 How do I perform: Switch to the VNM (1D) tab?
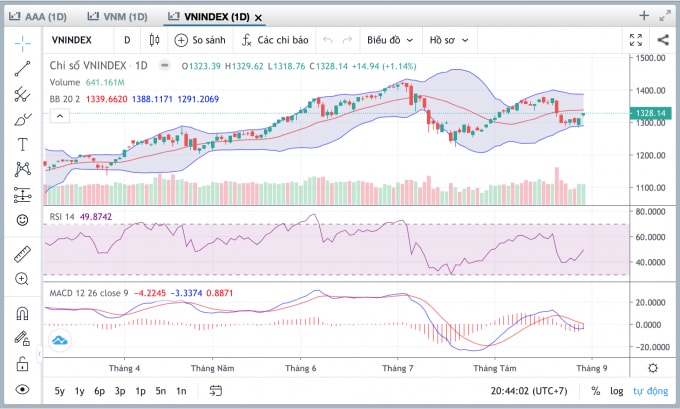click(x=117, y=17)
